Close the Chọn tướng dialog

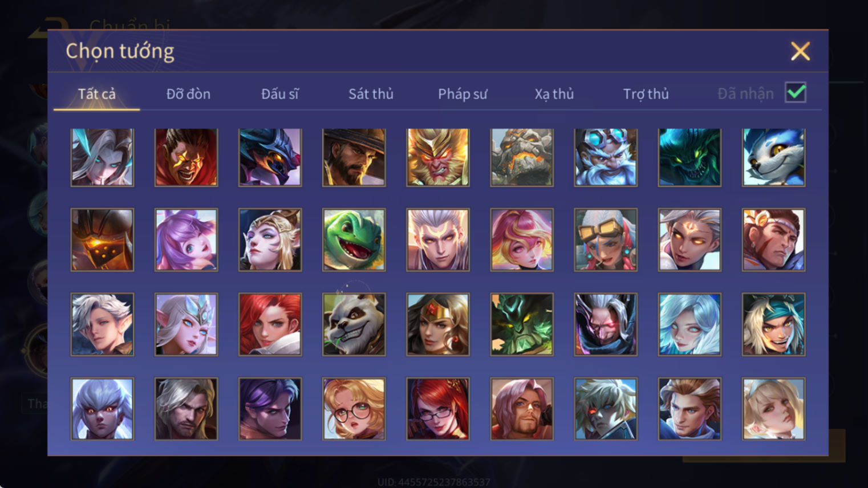click(800, 51)
